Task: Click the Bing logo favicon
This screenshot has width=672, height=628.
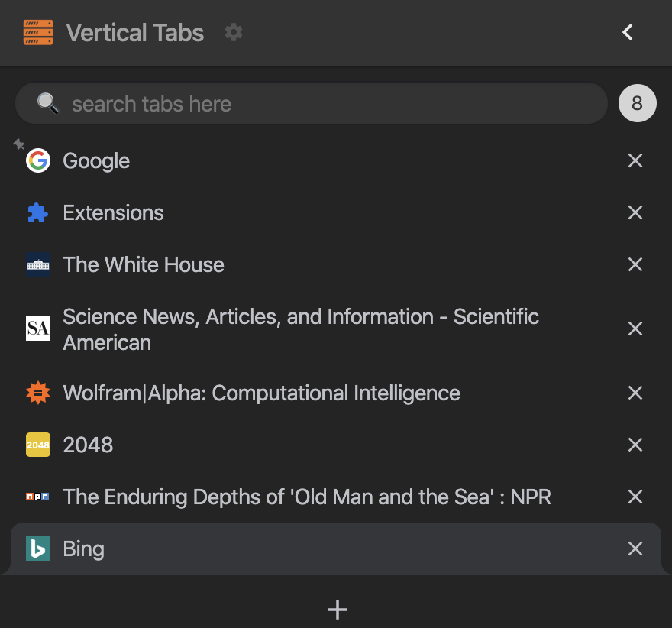Action: (37, 549)
